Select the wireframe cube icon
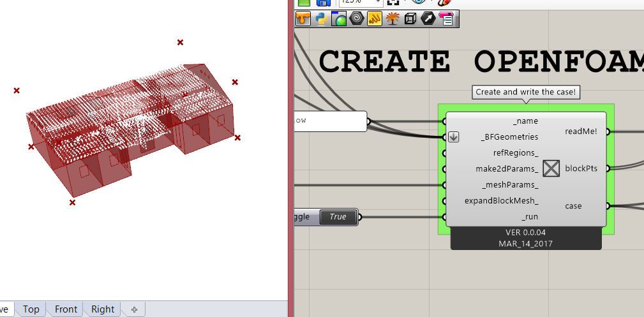 click(410, 18)
